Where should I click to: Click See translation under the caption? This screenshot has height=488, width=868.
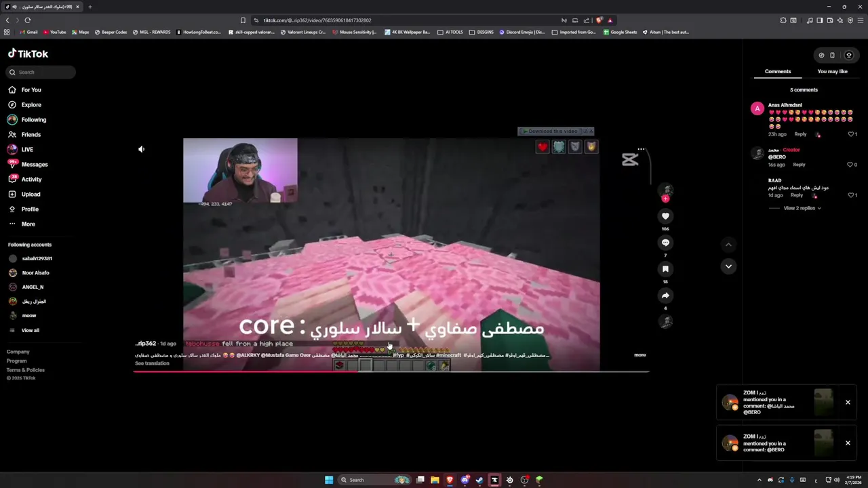[x=152, y=363]
